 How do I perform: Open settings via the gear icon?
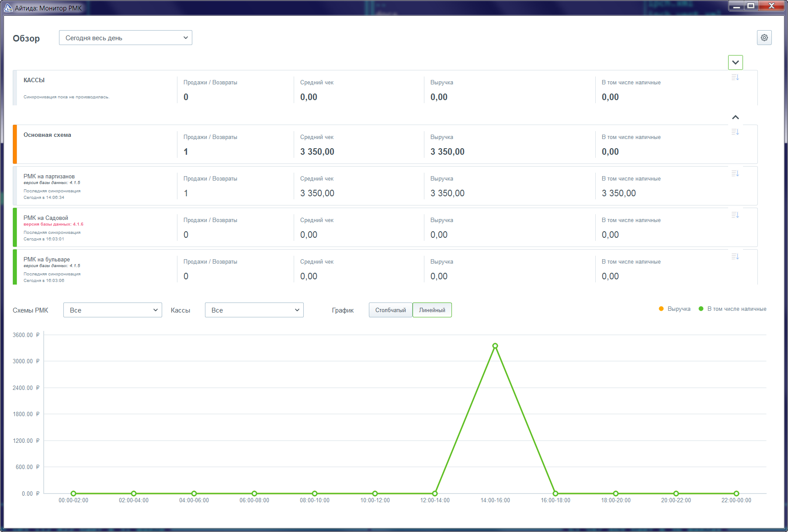point(764,38)
